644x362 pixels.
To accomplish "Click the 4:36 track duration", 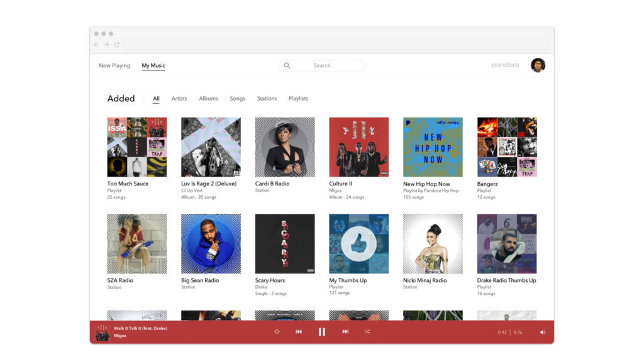I will pyautogui.click(x=518, y=332).
